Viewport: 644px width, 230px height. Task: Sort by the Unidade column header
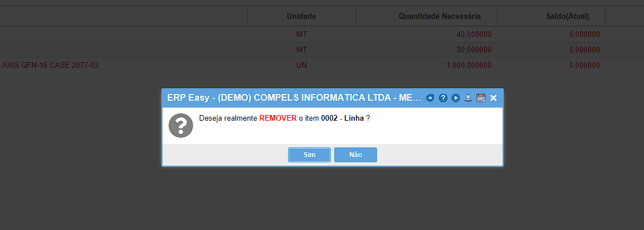point(301,17)
